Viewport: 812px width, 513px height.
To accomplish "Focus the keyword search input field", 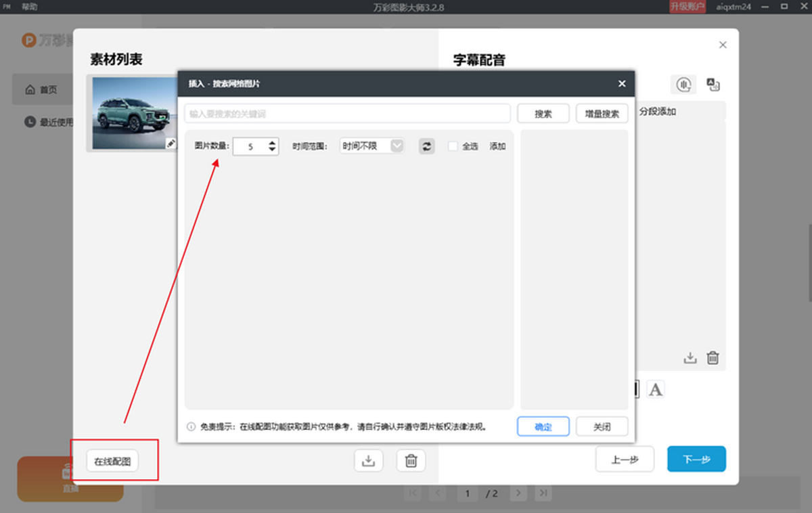I will 348,114.
